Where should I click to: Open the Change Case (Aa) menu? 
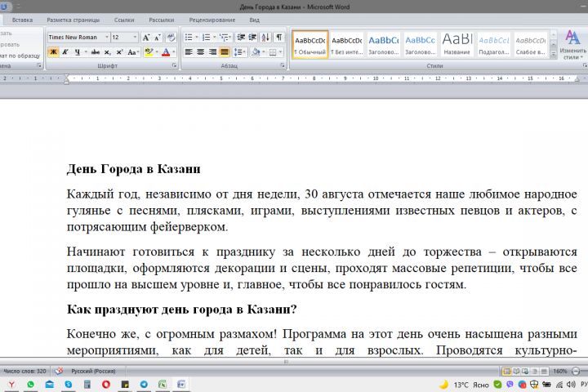133,52
